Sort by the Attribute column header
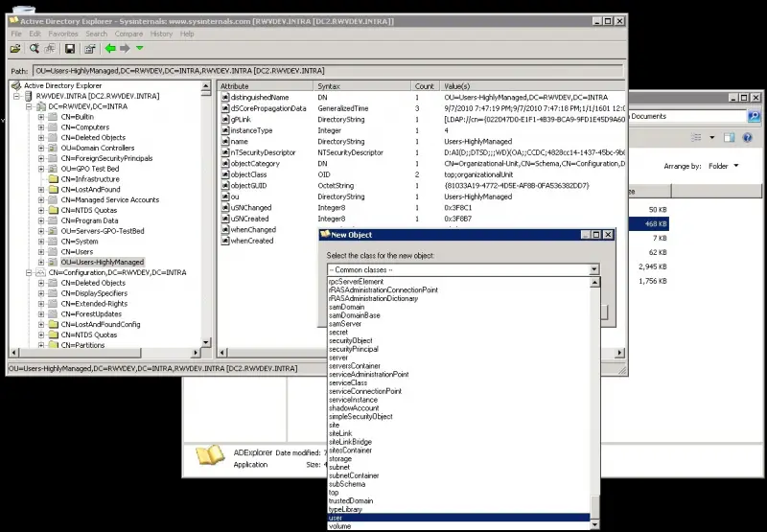The image size is (767, 532). click(x=265, y=86)
